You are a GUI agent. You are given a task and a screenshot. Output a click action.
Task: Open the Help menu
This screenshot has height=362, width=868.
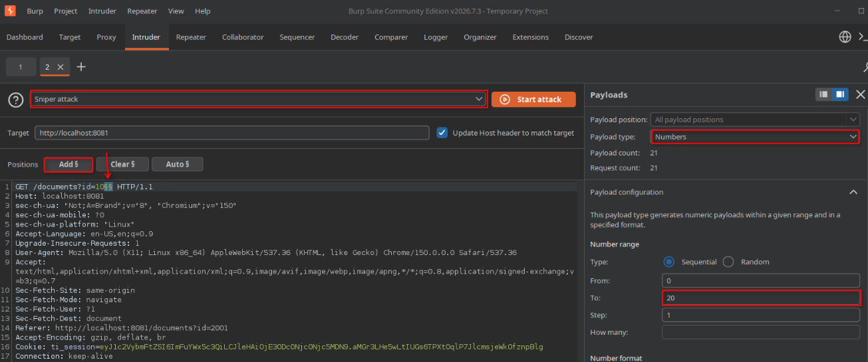203,11
